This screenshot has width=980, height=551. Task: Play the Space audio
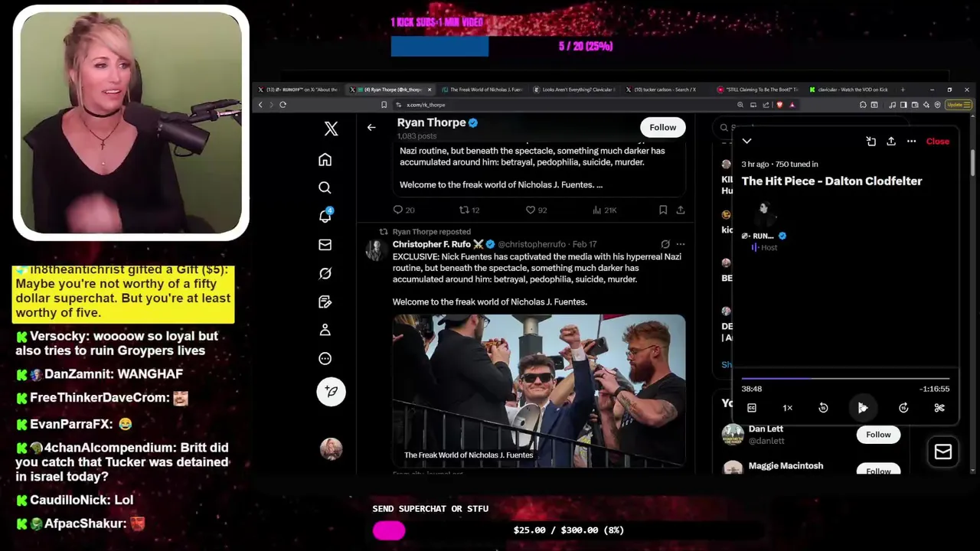point(863,408)
